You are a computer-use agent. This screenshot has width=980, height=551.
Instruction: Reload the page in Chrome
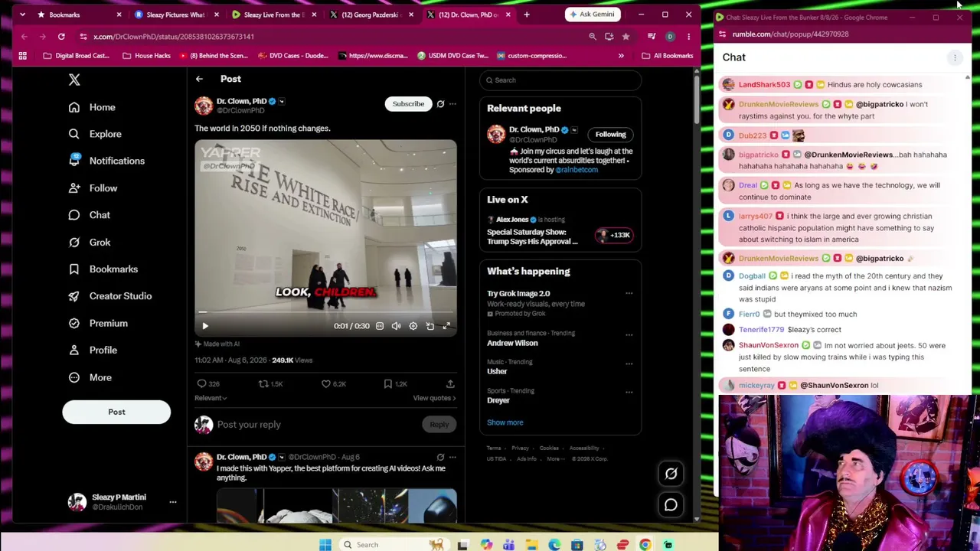coord(61,36)
